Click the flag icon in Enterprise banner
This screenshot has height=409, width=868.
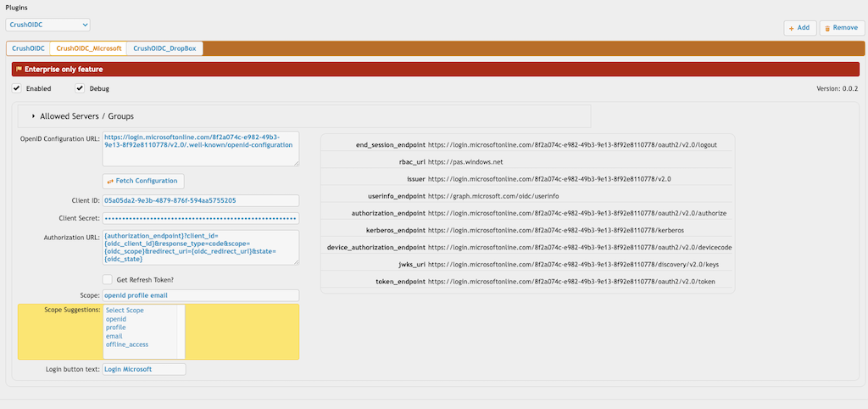[x=19, y=70]
